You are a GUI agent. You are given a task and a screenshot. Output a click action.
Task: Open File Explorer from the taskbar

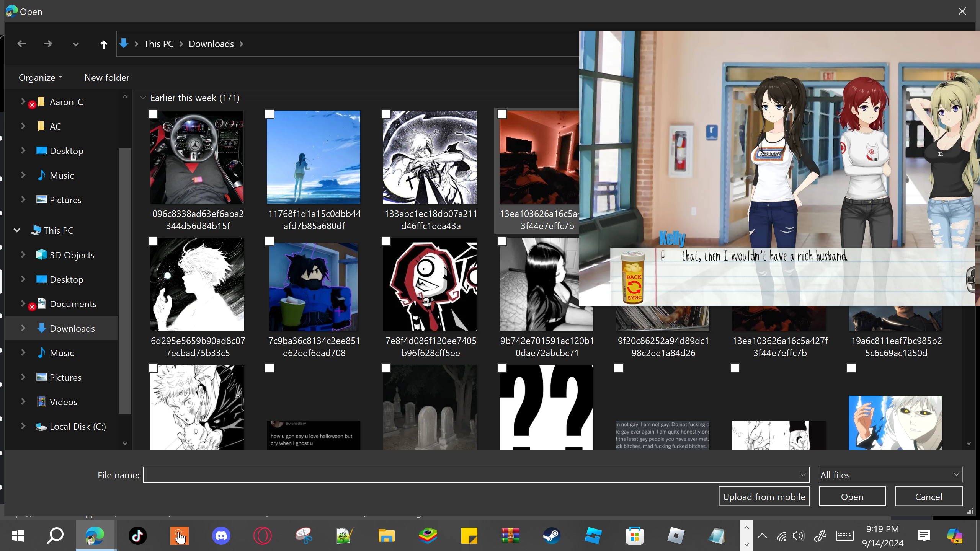(386, 536)
